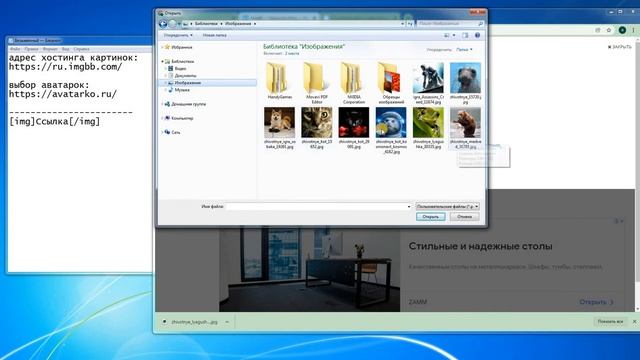The height and width of the screenshot is (360, 640).
Task: Click the avatarko.ru URL line in Notepad
Action: (62, 94)
